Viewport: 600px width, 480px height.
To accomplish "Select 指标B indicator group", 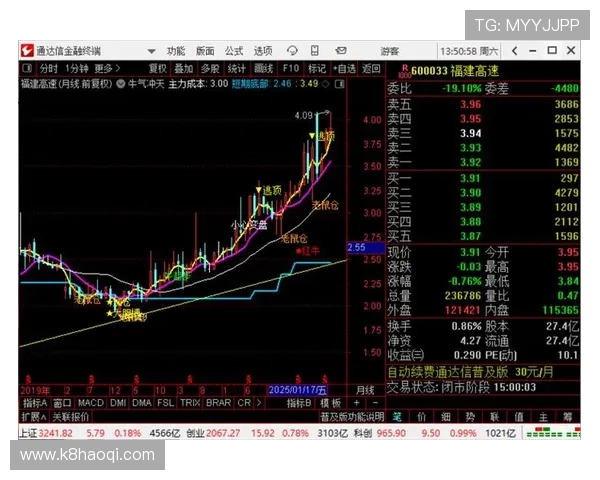I will click(x=299, y=403).
